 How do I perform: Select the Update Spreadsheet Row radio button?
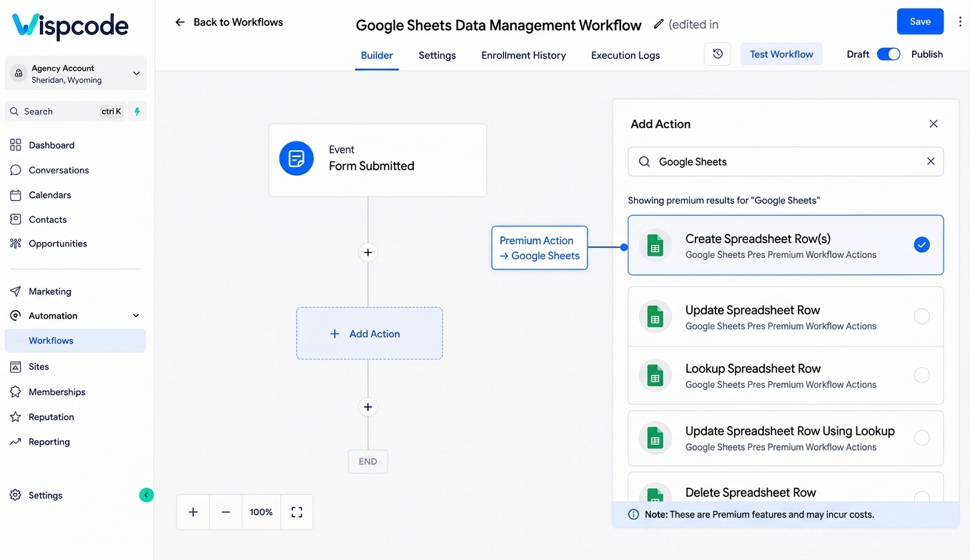click(x=922, y=316)
